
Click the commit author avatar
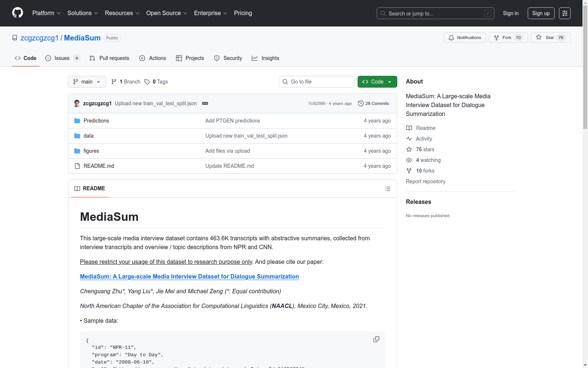[77, 103]
